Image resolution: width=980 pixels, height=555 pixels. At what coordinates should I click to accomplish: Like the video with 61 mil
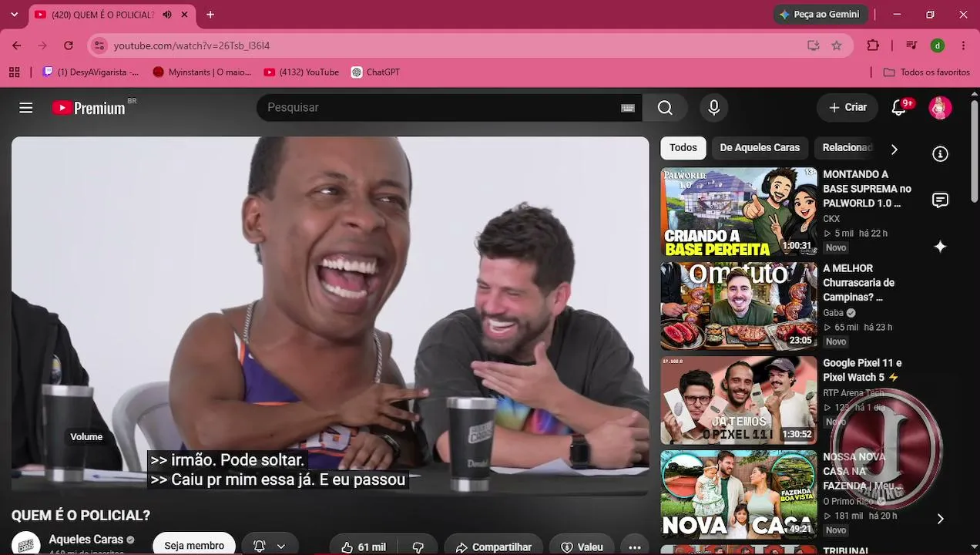[363, 547]
